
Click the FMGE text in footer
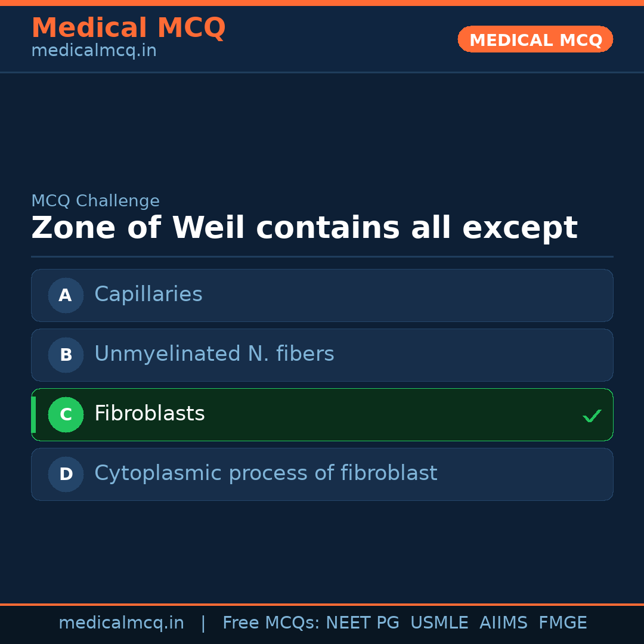(x=562, y=623)
